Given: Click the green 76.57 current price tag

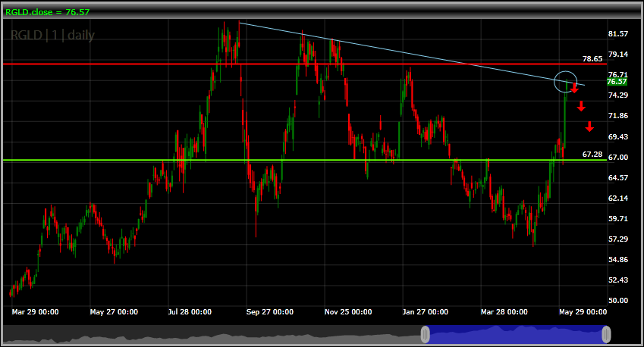Looking at the screenshot, I should 617,82.
